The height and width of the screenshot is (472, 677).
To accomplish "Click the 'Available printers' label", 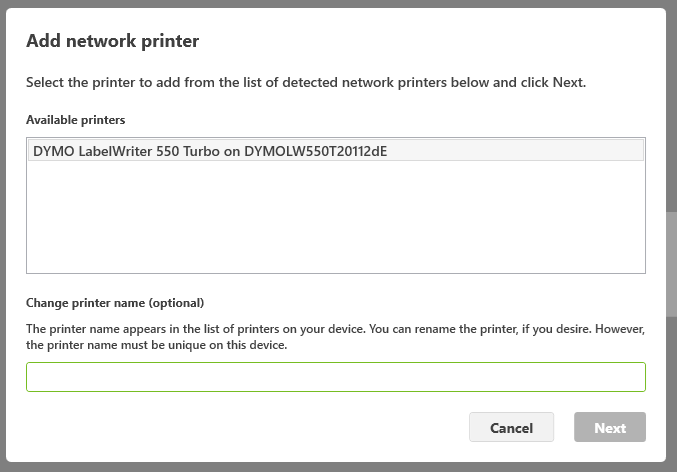I will (x=76, y=120).
